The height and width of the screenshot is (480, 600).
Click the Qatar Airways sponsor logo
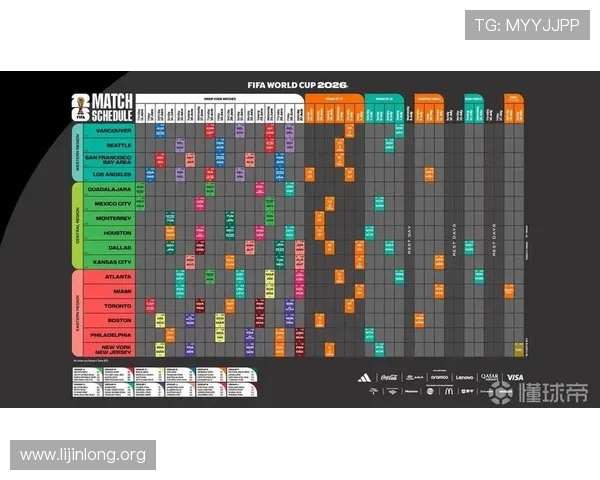490,377
